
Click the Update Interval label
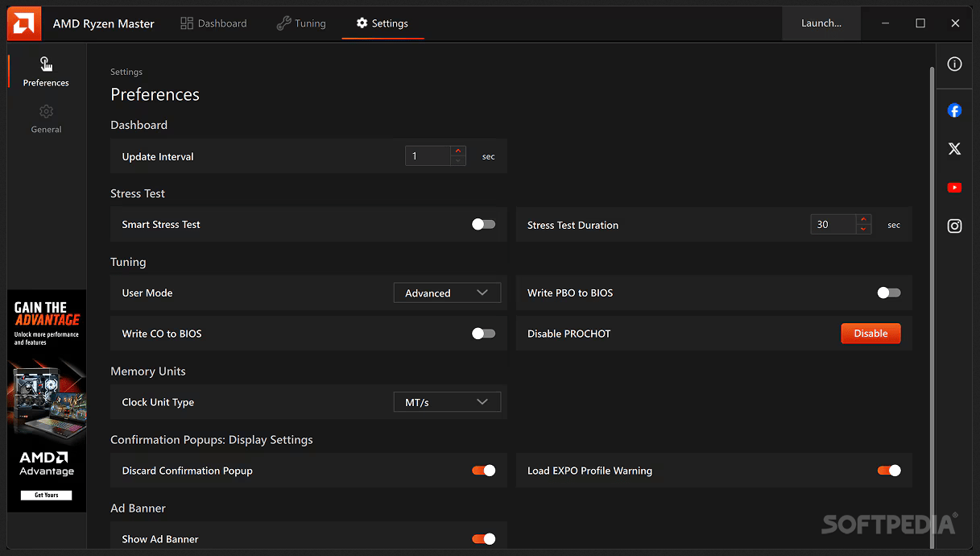tap(158, 156)
